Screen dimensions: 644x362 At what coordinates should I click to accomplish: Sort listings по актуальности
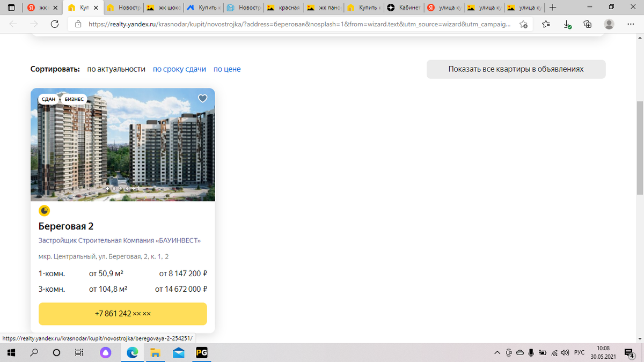point(116,69)
